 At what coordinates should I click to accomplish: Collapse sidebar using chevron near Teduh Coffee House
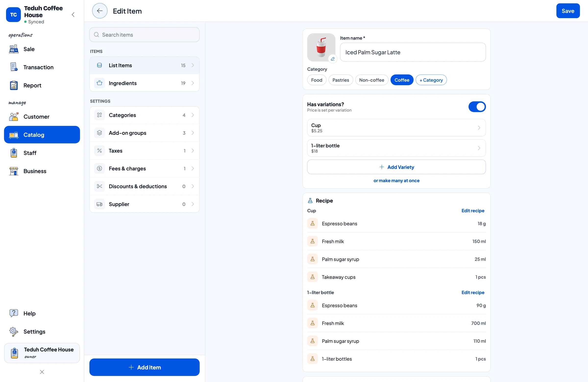[x=73, y=14]
